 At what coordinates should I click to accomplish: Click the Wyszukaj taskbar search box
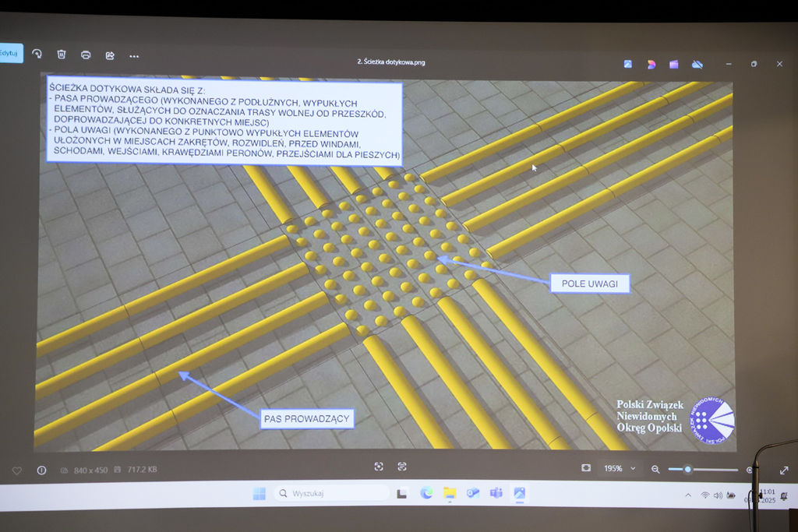click(x=331, y=493)
